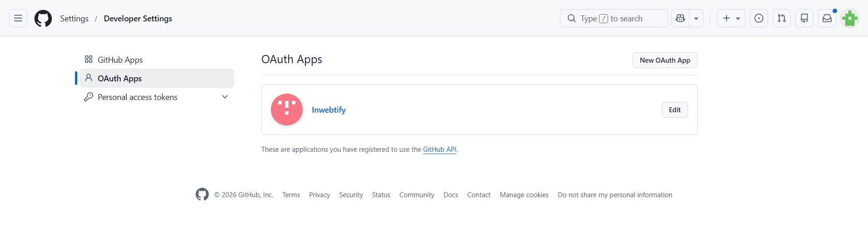This screenshot has height=244, width=868.
Task: Click the Settings breadcrumb link
Action: point(74,19)
